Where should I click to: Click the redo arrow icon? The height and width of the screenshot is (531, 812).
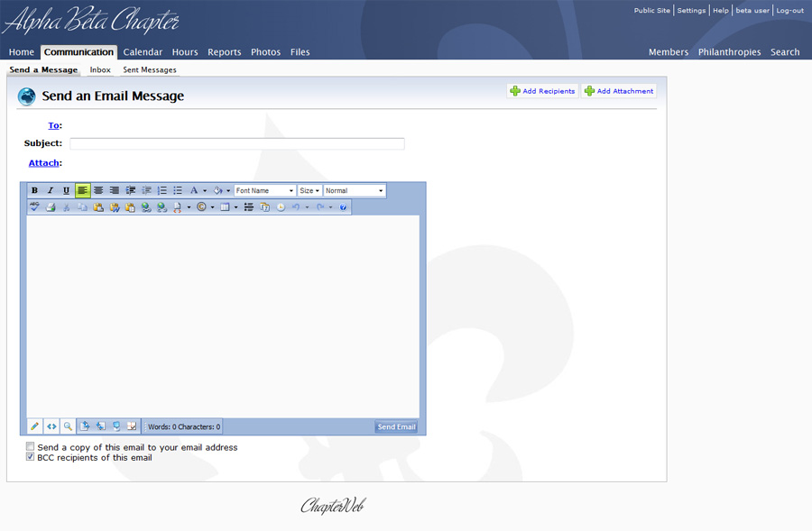tap(320, 207)
